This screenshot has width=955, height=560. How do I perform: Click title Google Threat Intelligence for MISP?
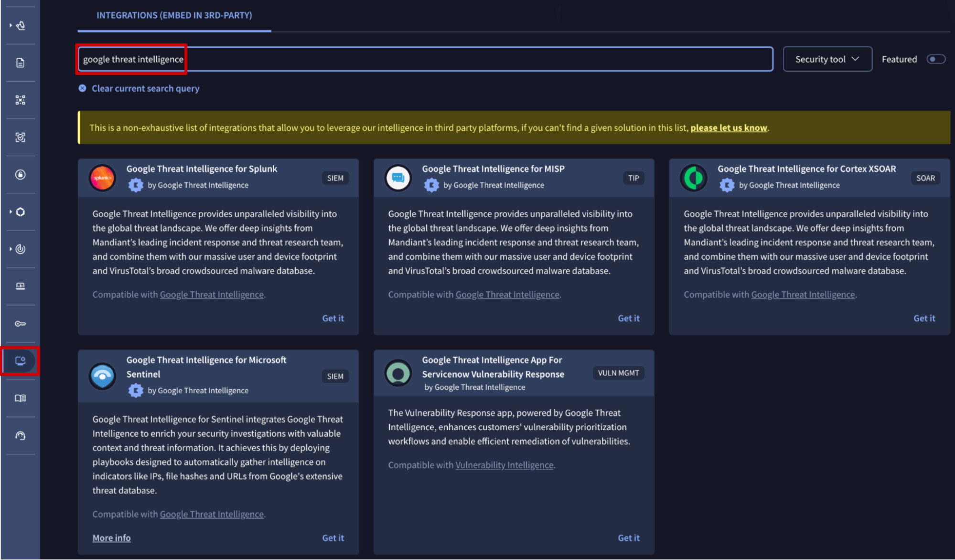[493, 169]
